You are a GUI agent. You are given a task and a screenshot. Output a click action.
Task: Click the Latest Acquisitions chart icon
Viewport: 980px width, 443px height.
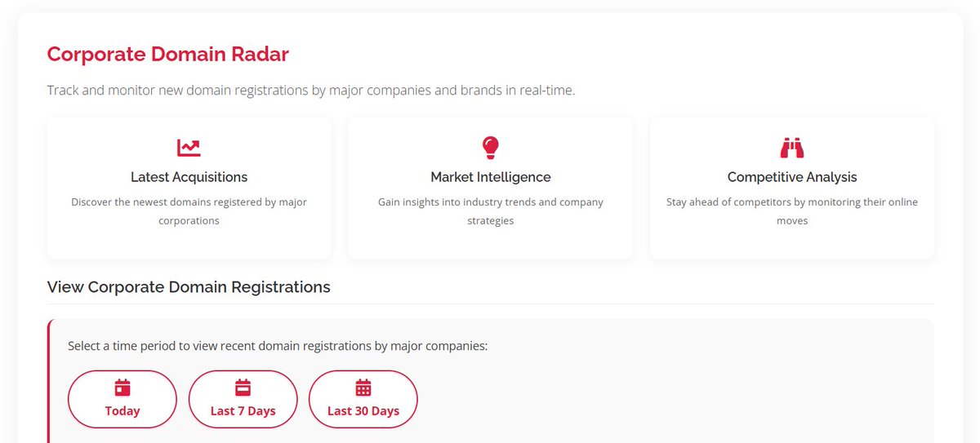coord(189,148)
